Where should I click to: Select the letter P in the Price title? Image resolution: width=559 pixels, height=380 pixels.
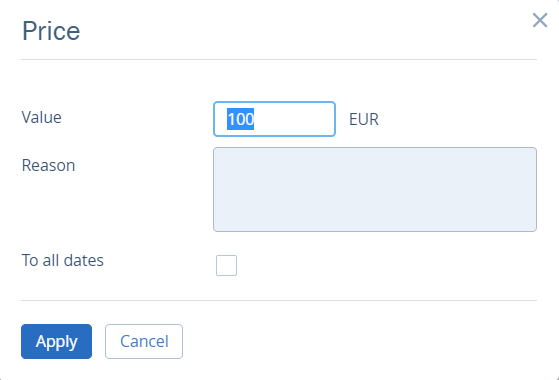30,31
